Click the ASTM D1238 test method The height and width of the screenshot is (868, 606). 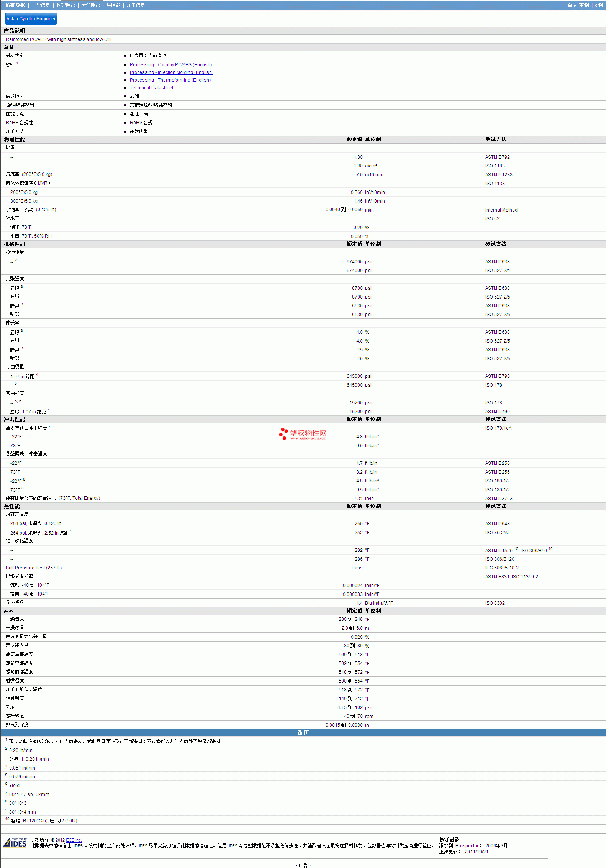498,175
